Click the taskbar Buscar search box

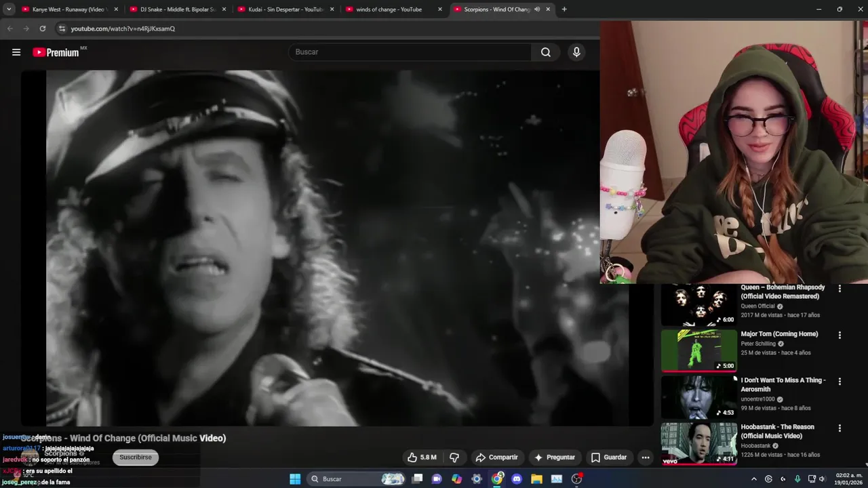coord(357,479)
